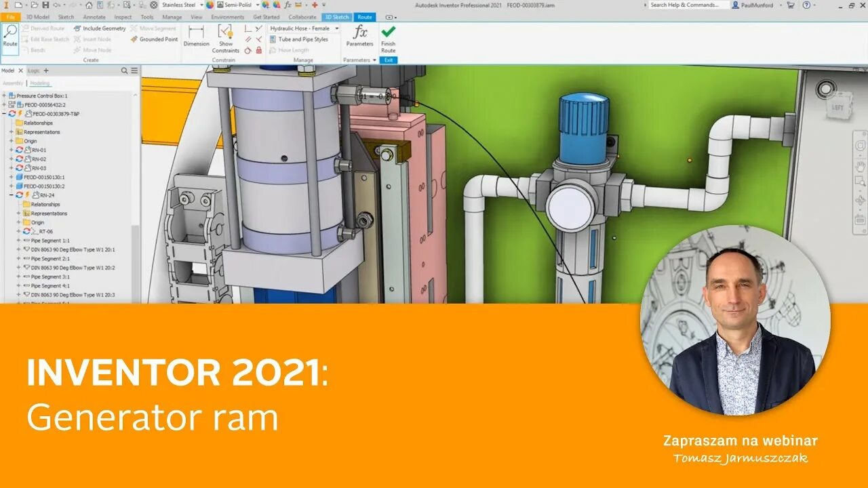Select the RN-03 run in browser
The height and width of the screenshot is (488, 868).
pyautogui.click(x=39, y=168)
